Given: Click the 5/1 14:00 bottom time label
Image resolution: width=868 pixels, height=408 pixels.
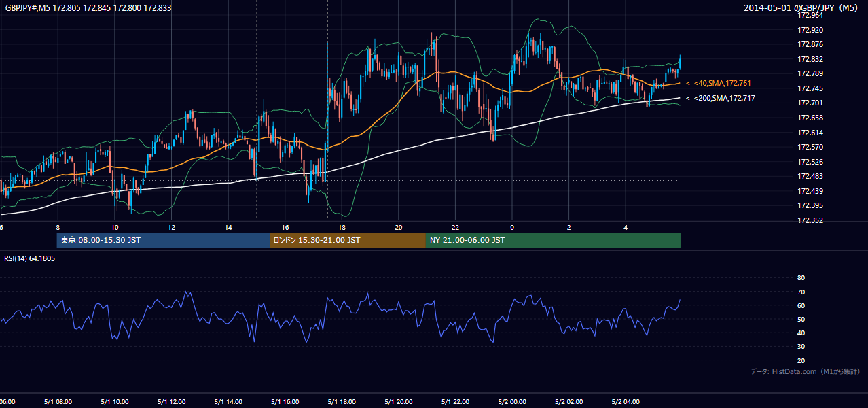Looking at the screenshot, I should 228,402.
